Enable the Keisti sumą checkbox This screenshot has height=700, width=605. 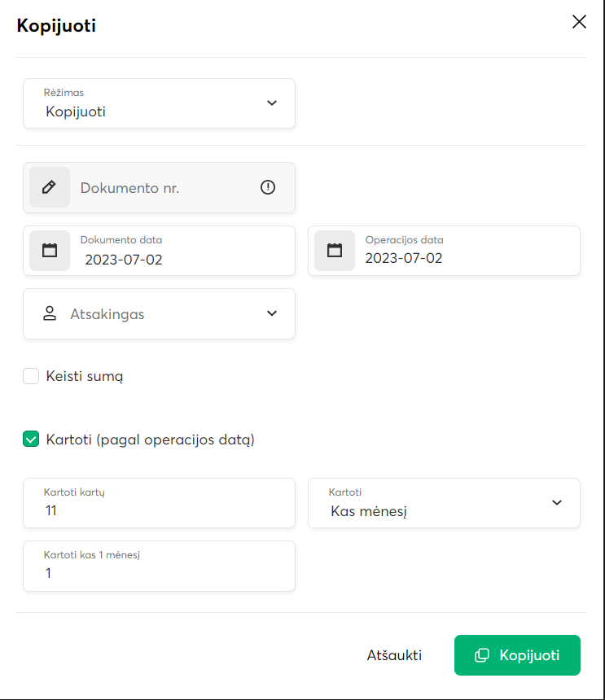(x=31, y=376)
